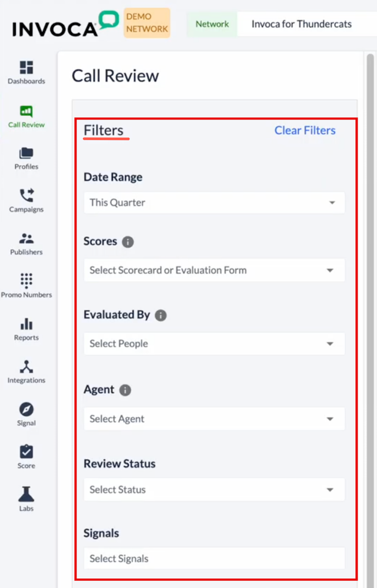
Task: Click the Clear Filters link
Action: 305,131
